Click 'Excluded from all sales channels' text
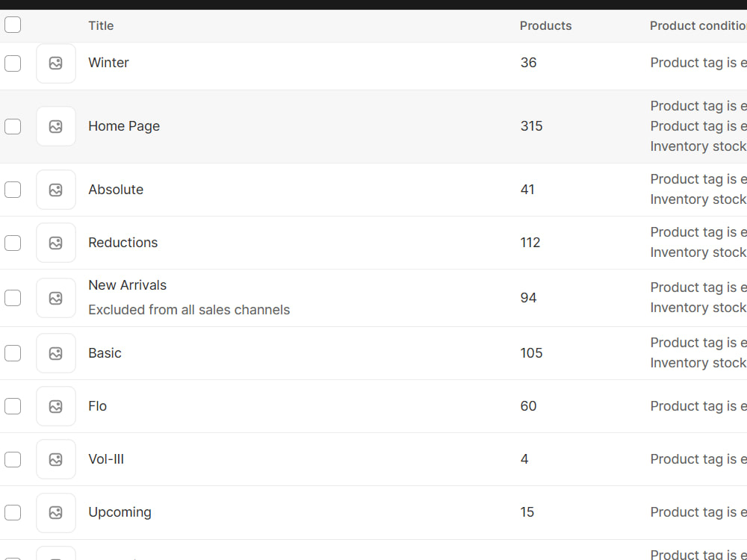Viewport: 747px width, 560px height. pos(189,310)
